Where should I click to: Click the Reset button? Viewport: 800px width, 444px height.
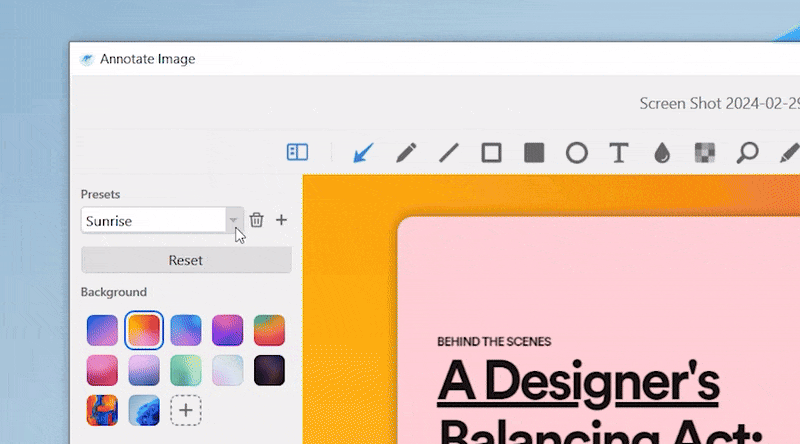coord(186,260)
